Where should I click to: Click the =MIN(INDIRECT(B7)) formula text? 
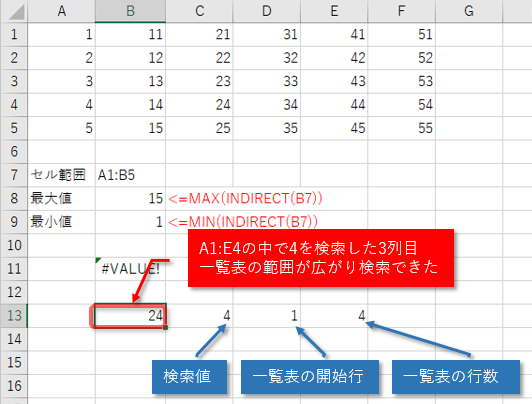click(243, 222)
